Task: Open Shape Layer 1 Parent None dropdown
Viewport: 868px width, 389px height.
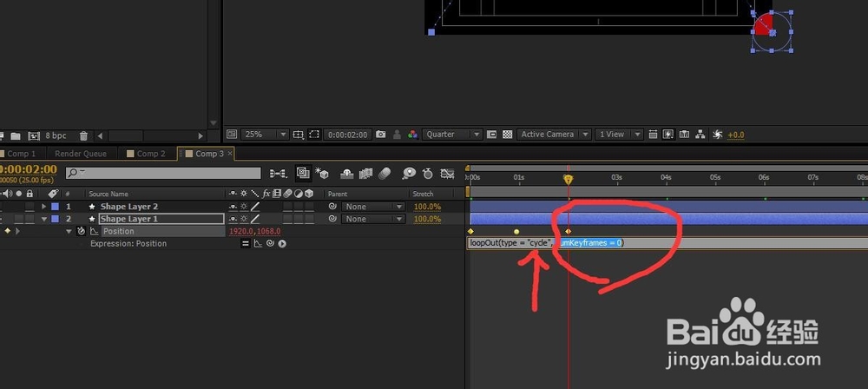Action: 373,219
